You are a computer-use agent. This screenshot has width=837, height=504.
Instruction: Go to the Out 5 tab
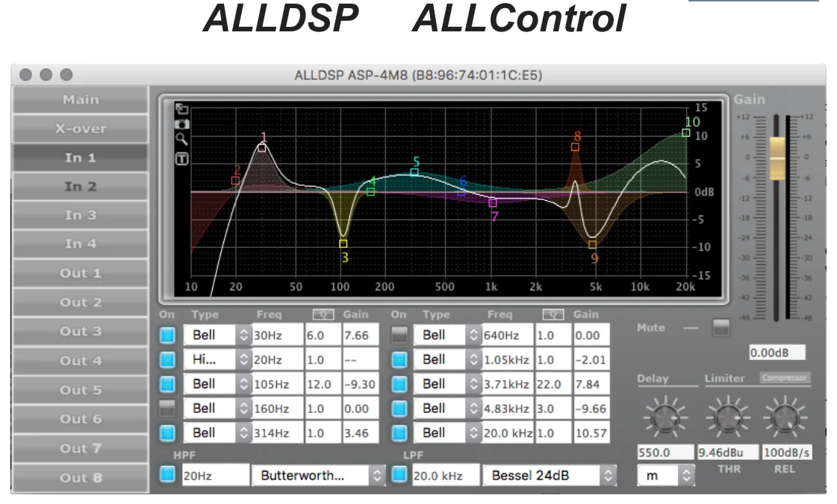coord(80,391)
